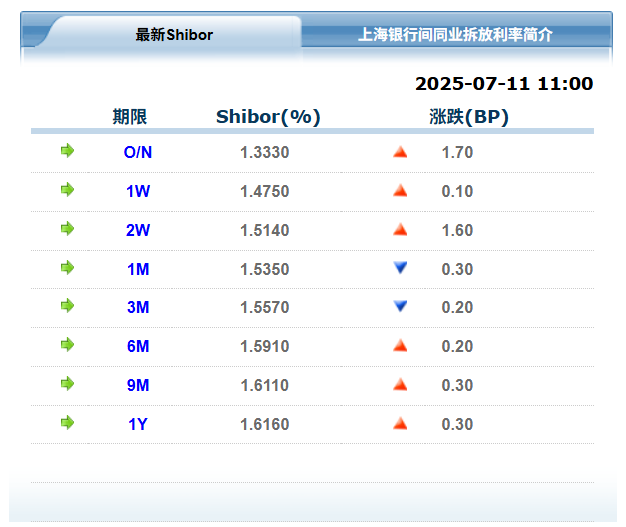Select the Shibor rate 1.5570
Viewport: 626px width, 527px height.
click(265, 307)
